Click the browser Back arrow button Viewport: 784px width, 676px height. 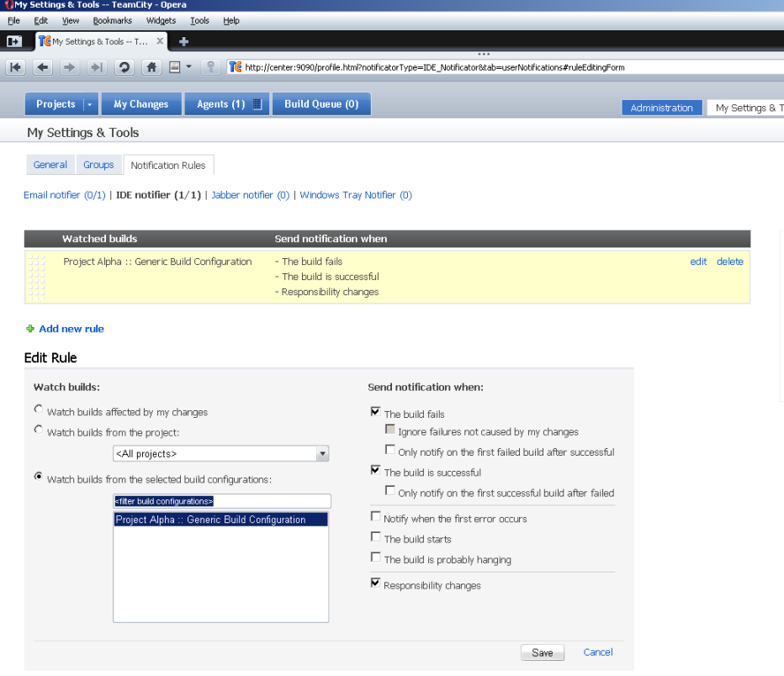(x=43, y=67)
